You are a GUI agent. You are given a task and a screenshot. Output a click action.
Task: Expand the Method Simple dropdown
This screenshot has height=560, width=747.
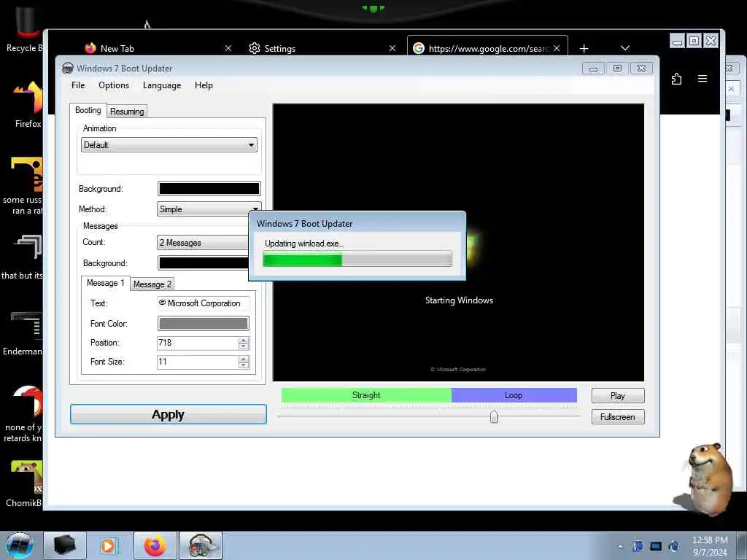pyautogui.click(x=209, y=209)
